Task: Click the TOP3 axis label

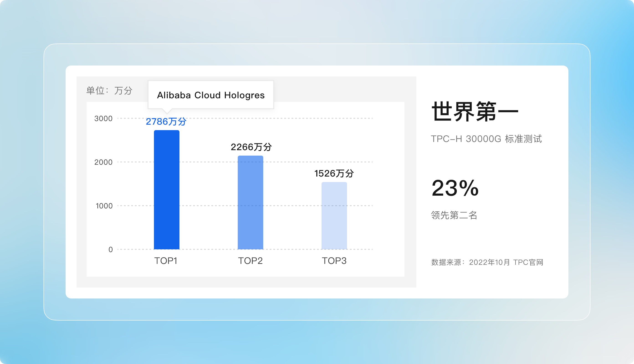Action: click(x=334, y=261)
